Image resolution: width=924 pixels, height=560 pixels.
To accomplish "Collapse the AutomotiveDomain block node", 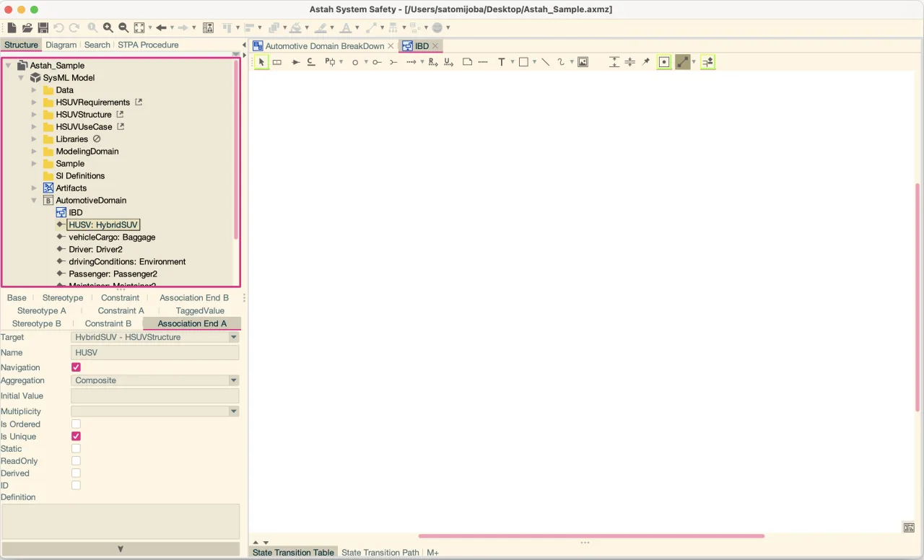I will point(34,201).
